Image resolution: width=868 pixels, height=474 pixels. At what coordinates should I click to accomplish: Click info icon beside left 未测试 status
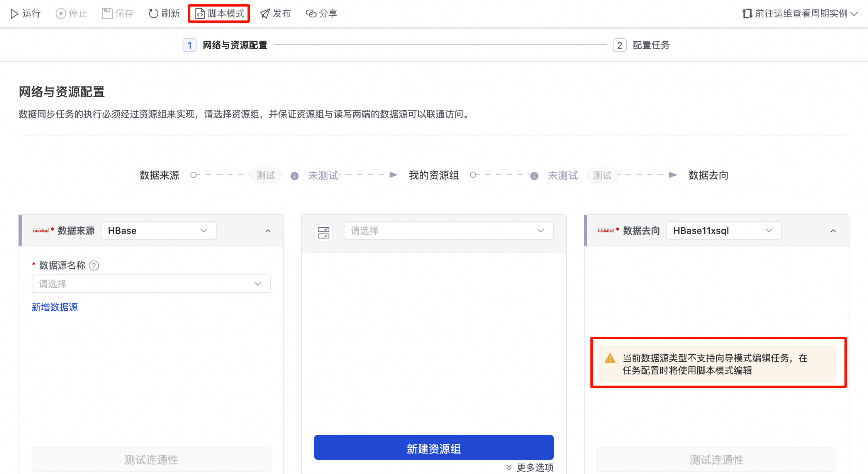[x=295, y=176]
